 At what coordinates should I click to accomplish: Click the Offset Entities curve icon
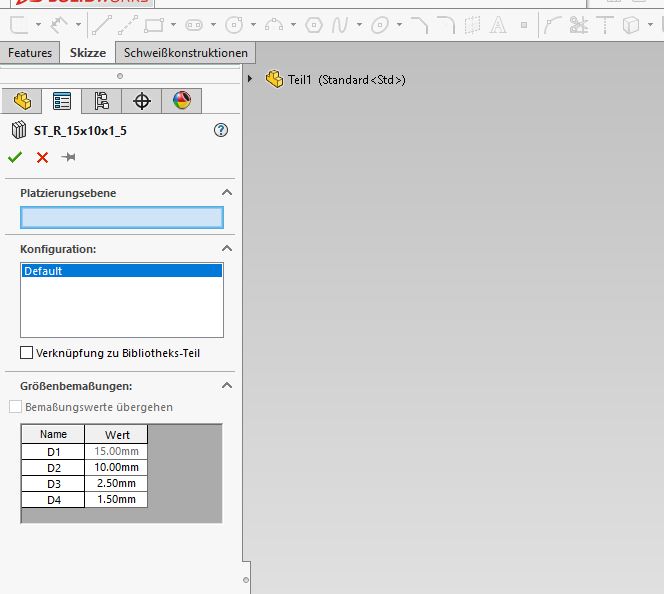tap(552, 25)
